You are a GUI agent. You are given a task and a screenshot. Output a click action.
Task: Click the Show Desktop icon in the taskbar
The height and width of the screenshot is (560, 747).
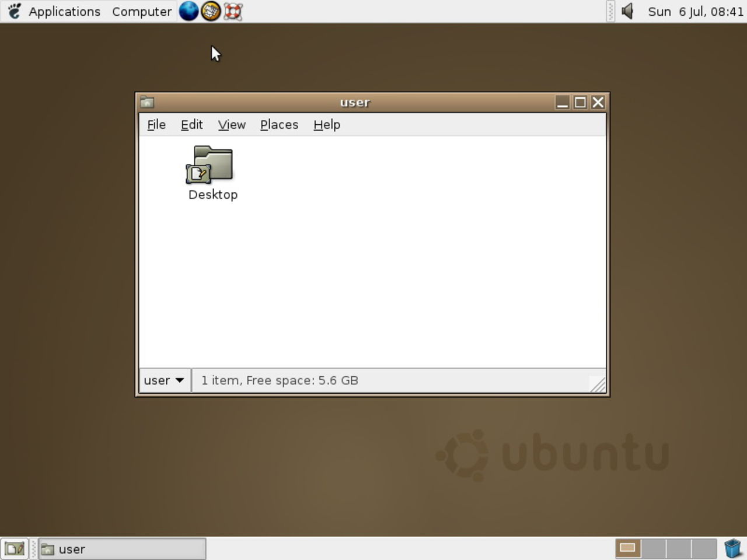click(x=14, y=548)
